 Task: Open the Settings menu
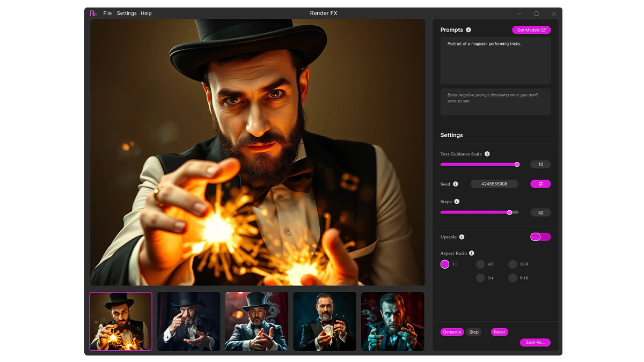pyautogui.click(x=127, y=13)
